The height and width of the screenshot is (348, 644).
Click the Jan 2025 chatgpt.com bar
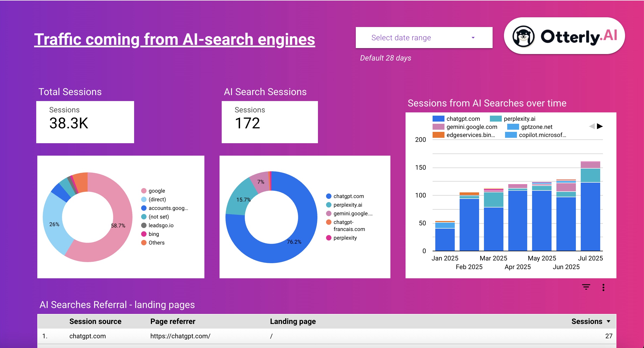(445, 240)
